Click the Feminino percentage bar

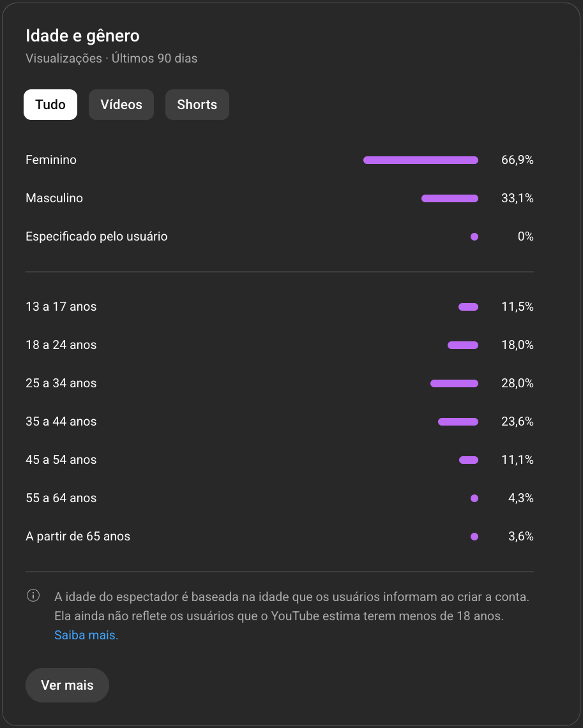tap(420, 160)
